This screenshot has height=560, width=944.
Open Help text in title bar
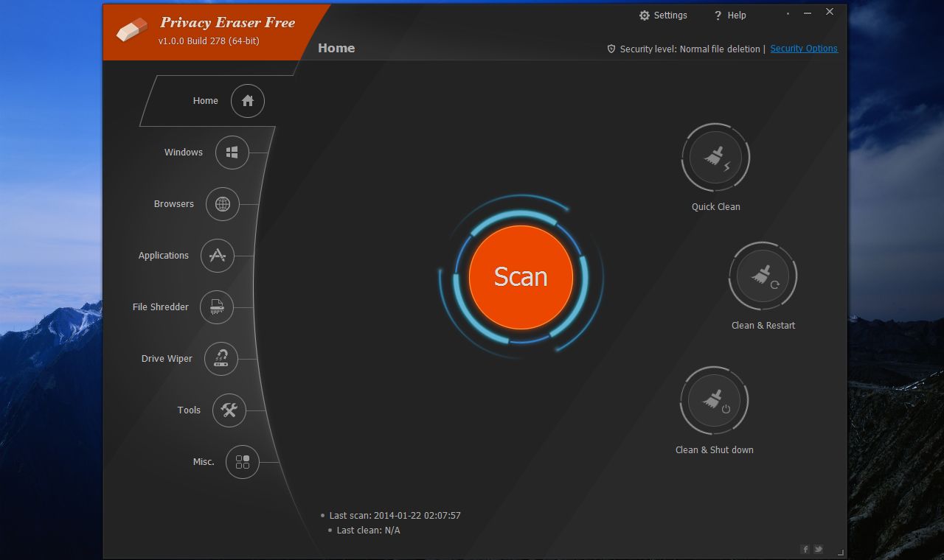click(x=737, y=15)
